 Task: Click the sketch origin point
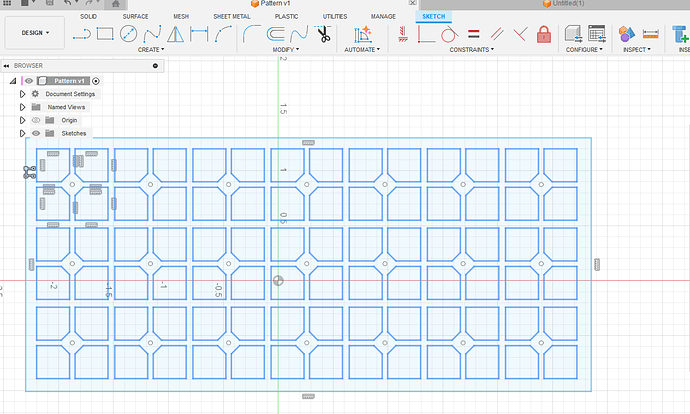[278, 281]
